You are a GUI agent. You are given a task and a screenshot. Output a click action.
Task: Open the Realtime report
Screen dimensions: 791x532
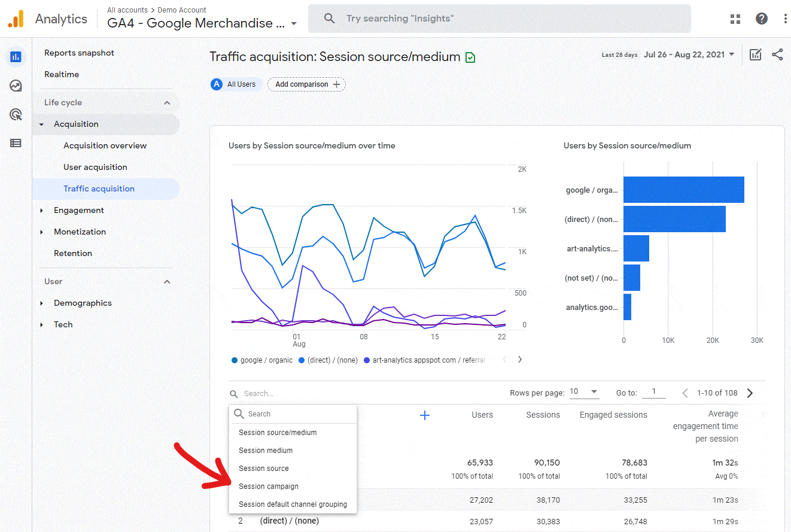coord(62,74)
